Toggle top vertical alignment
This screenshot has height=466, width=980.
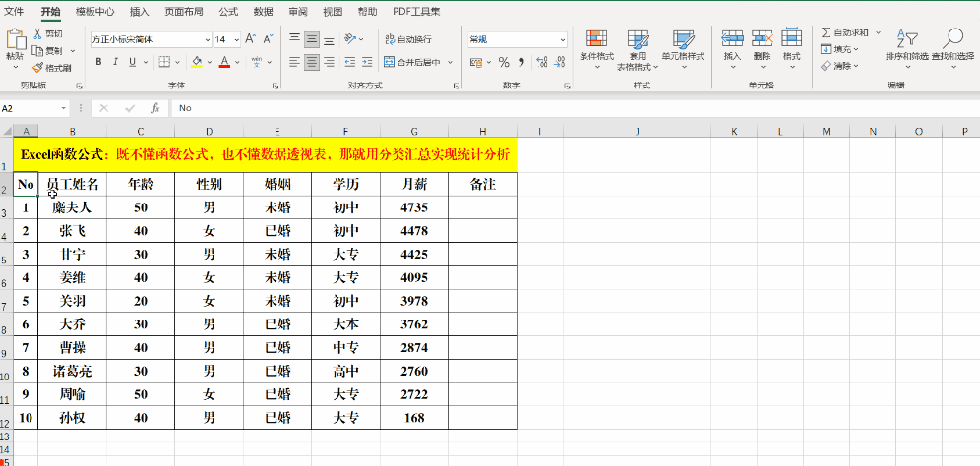point(294,39)
